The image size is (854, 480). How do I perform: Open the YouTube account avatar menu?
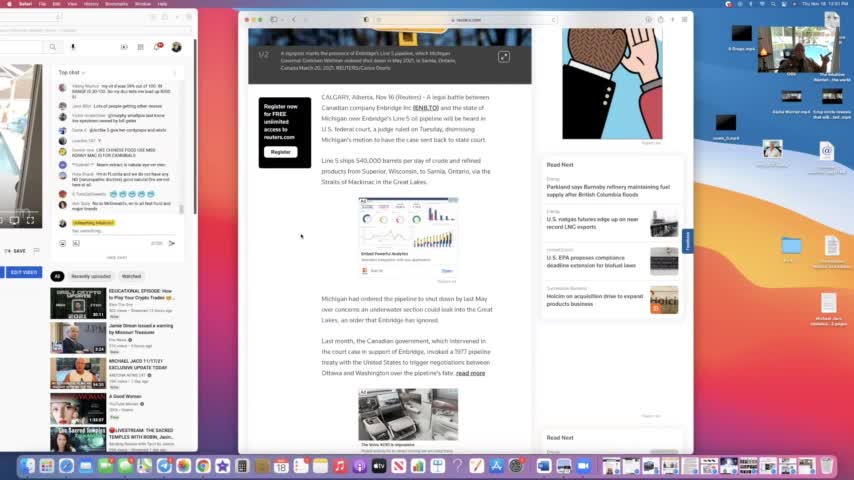point(176,47)
